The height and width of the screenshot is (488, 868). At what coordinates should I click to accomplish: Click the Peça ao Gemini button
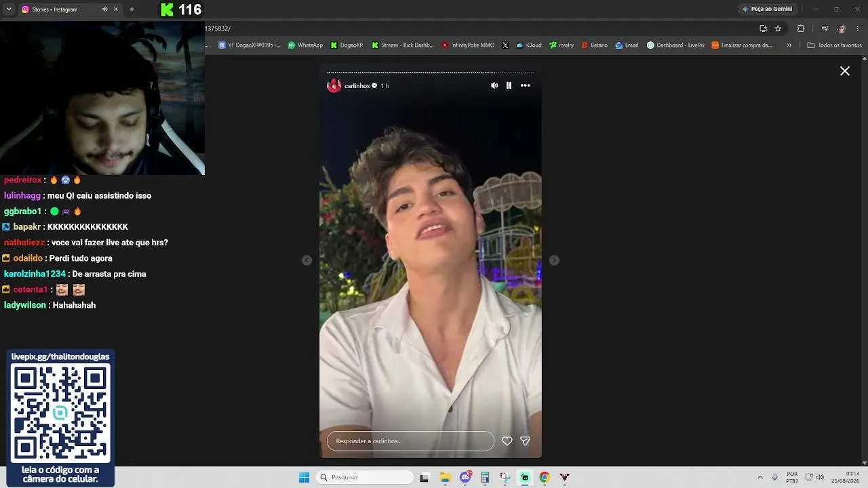pos(767,9)
